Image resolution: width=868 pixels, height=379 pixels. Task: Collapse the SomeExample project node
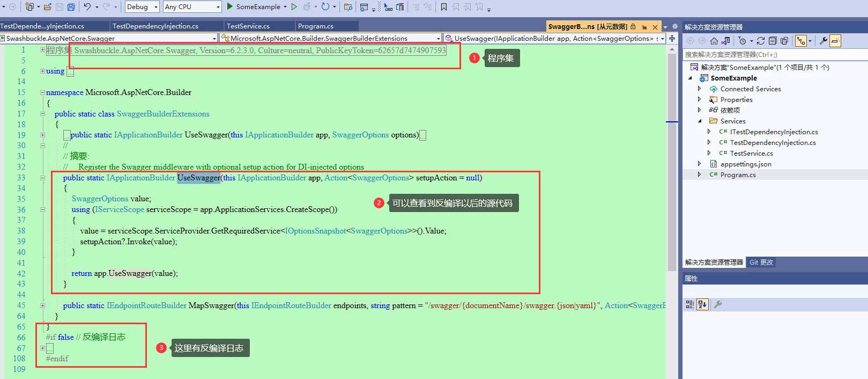point(691,78)
